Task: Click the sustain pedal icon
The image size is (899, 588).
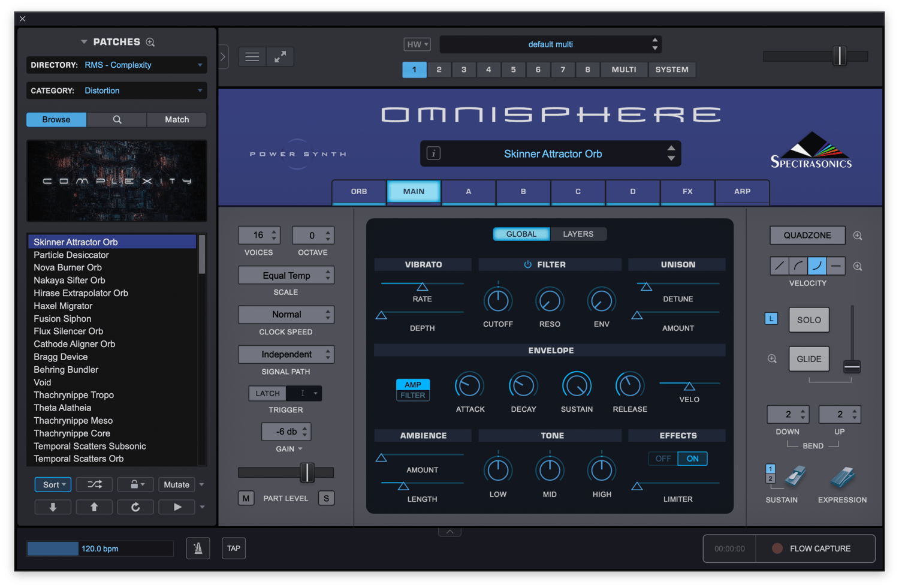Action: coord(795,477)
